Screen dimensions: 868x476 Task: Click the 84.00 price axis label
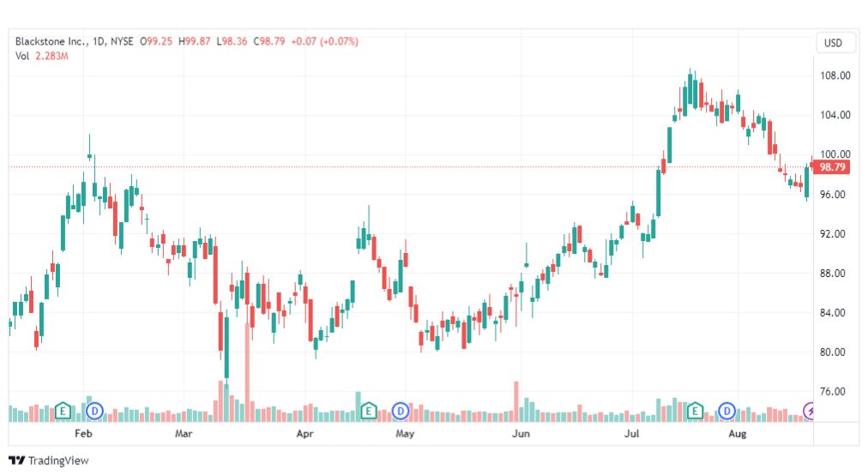point(832,313)
